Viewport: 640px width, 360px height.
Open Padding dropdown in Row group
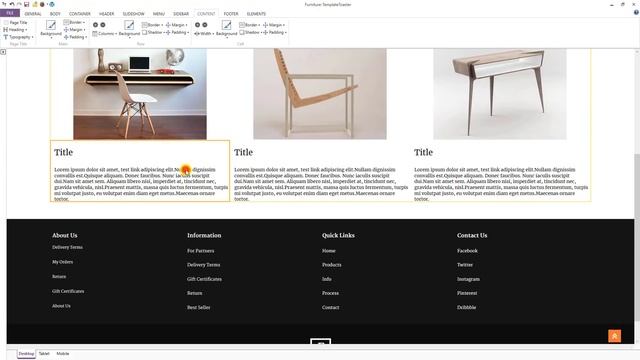tap(178, 32)
